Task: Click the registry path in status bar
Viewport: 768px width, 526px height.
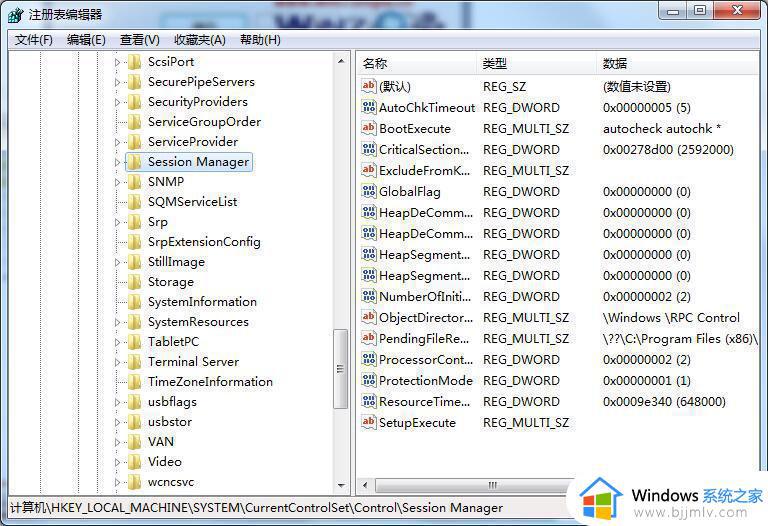Action: click(x=256, y=508)
